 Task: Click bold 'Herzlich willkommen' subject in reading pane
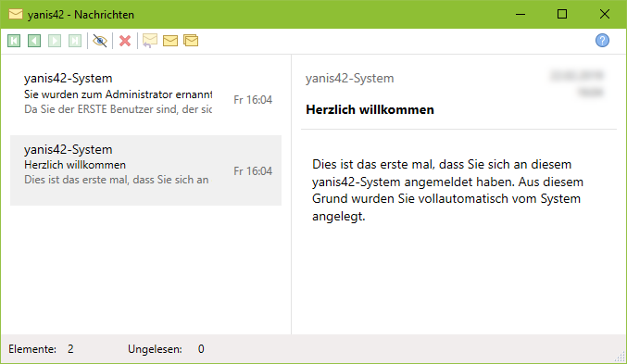click(370, 109)
